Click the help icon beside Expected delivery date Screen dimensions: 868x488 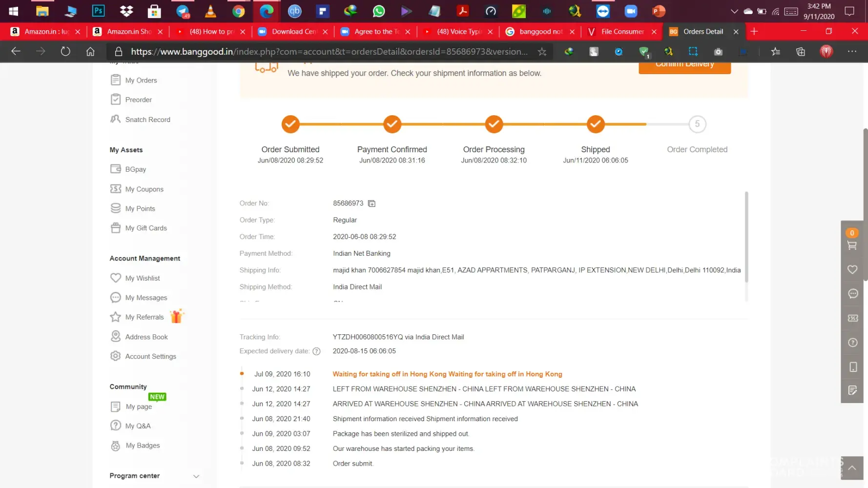(316, 351)
